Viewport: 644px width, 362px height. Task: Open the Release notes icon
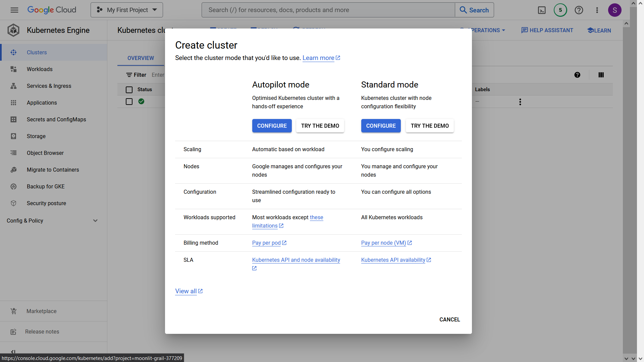coord(13,331)
